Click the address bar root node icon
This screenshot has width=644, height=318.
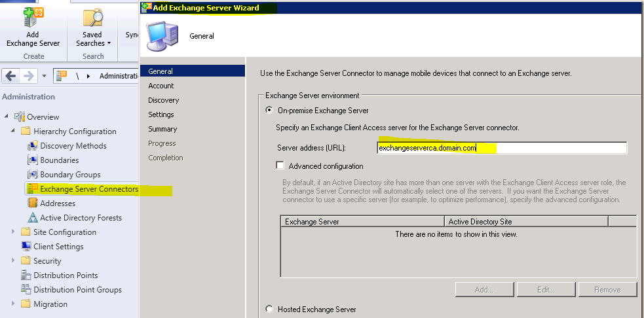(62, 75)
